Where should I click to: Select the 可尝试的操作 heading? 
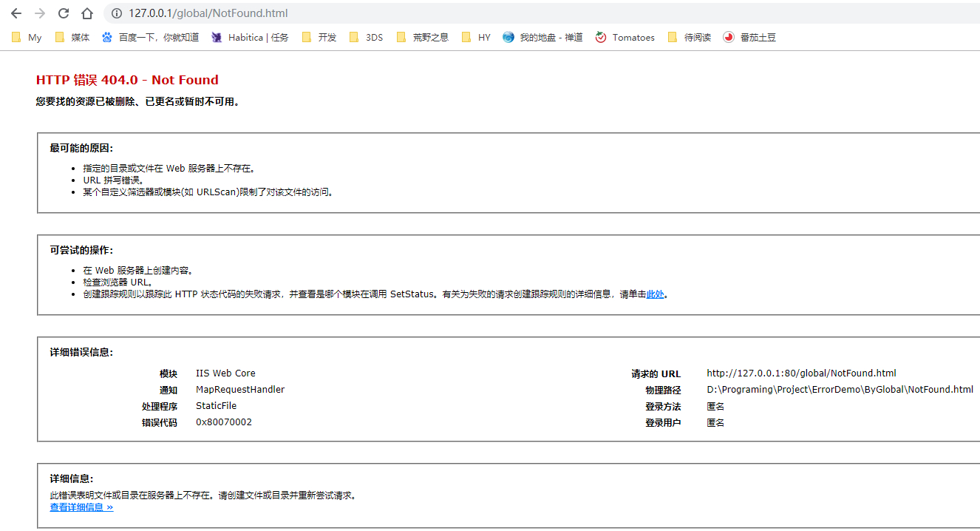tap(81, 250)
